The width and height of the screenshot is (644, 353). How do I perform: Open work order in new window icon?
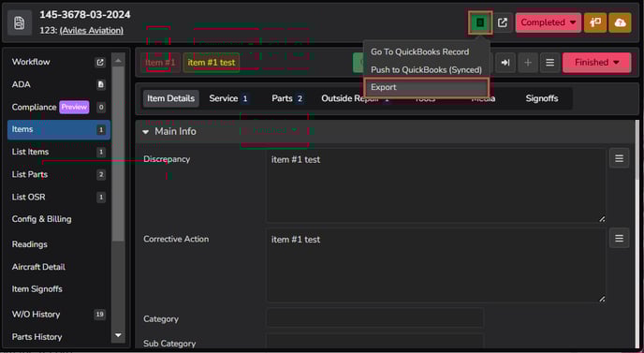click(503, 22)
